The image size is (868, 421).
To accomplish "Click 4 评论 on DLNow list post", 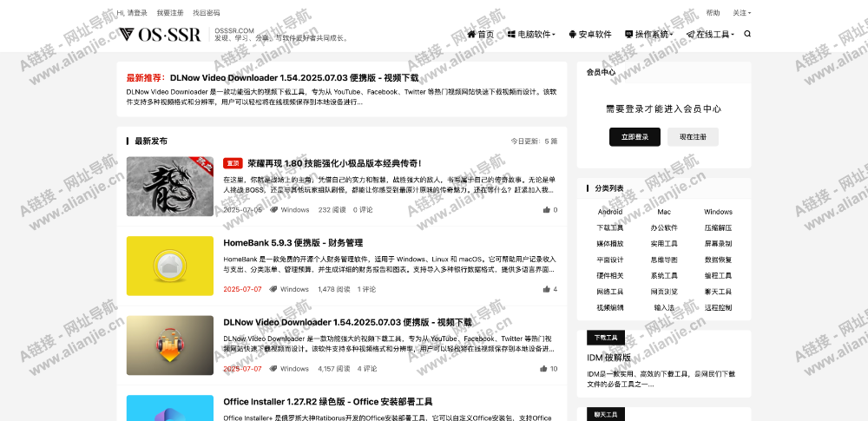I will (x=367, y=368).
